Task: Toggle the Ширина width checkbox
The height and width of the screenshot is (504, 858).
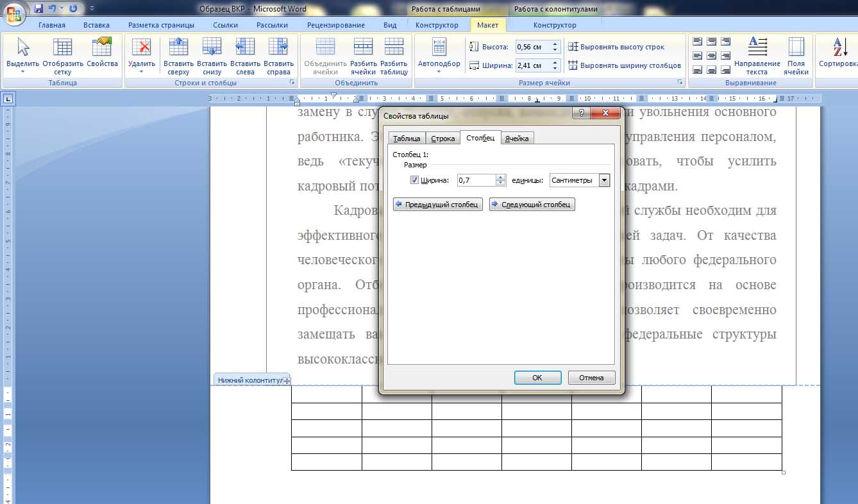Action: [x=414, y=180]
